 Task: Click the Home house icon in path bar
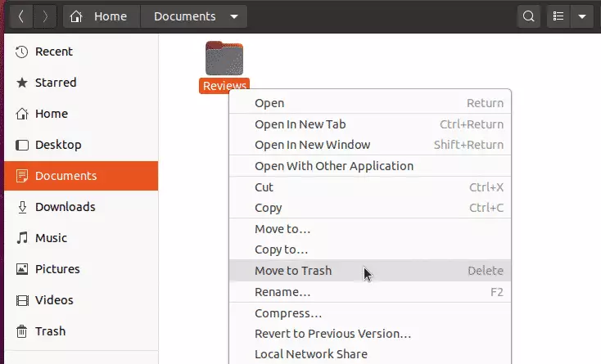click(x=76, y=16)
